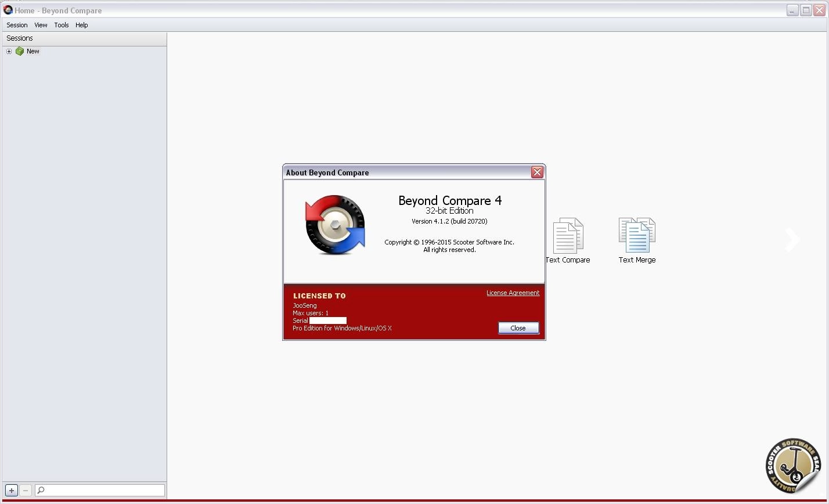
Task: Focus the sessions search field
Action: pyautogui.click(x=100, y=491)
